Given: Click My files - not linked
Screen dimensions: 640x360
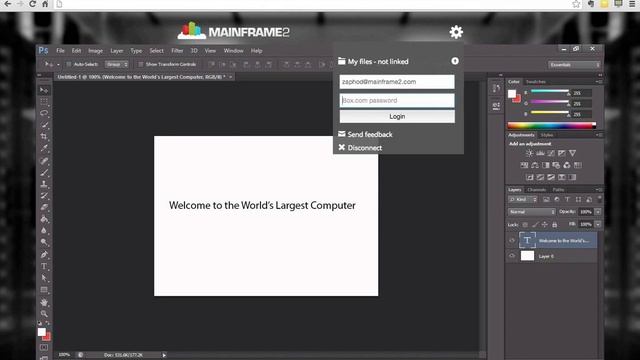Looking at the screenshot, I should pos(378,62).
